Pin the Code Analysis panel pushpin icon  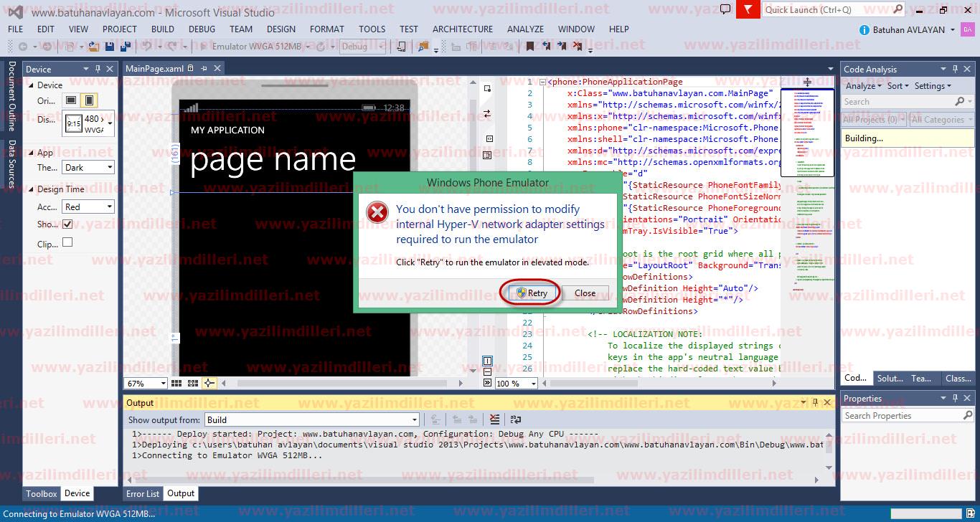955,69
